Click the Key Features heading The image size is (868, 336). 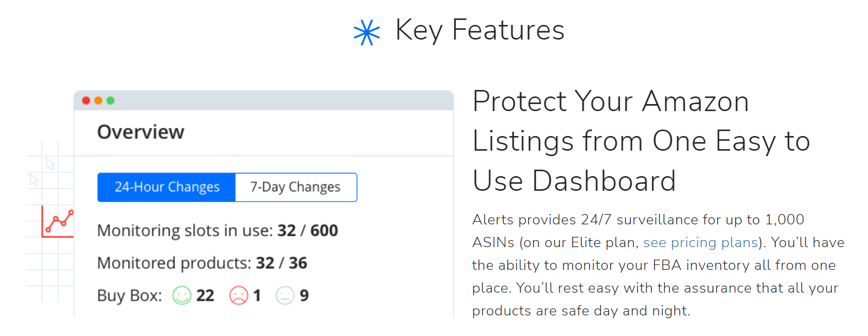tap(480, 30)
